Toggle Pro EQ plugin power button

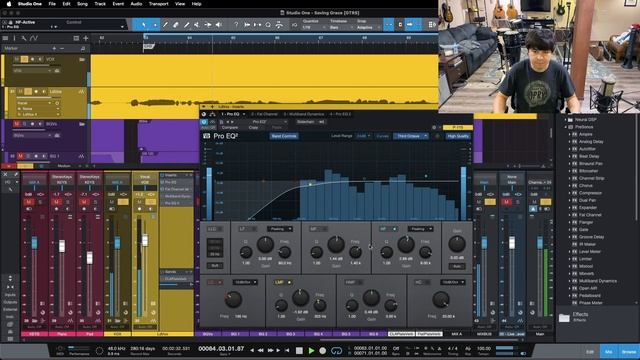pos(204,122)
